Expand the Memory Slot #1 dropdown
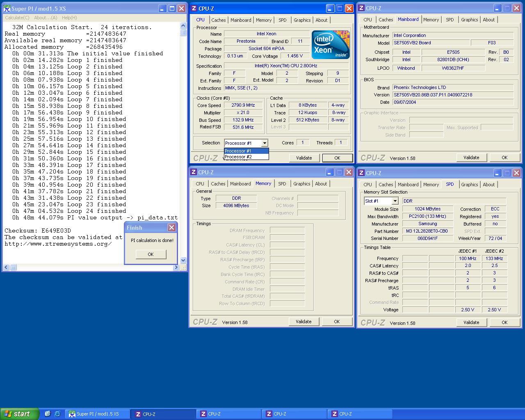 (395, 201)
